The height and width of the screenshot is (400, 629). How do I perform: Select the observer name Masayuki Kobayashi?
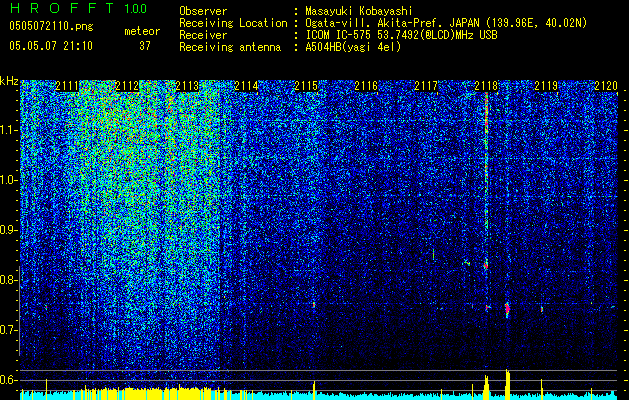pyautogui.click(x=359, y=11)
